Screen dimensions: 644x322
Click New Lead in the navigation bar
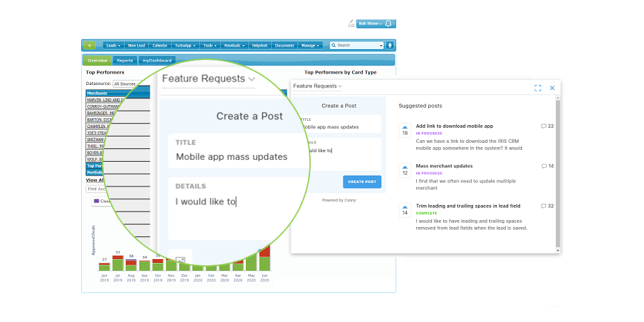[136, 45]
